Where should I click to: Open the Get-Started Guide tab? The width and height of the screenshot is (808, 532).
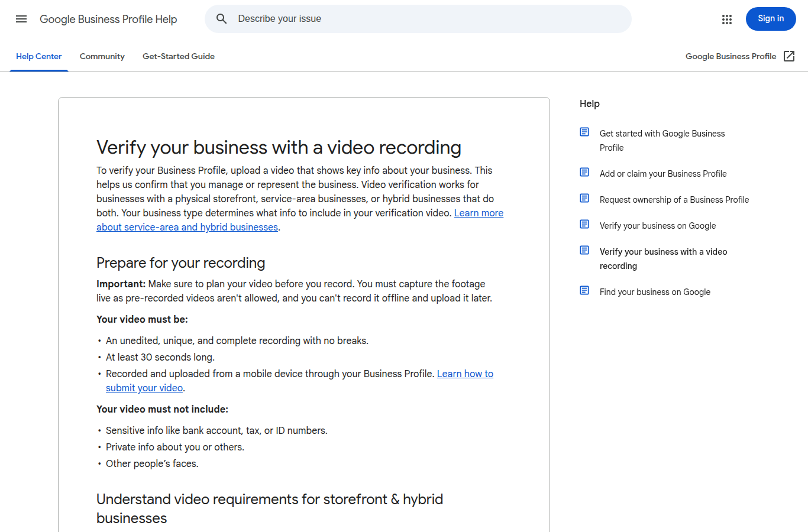point(179,56)
